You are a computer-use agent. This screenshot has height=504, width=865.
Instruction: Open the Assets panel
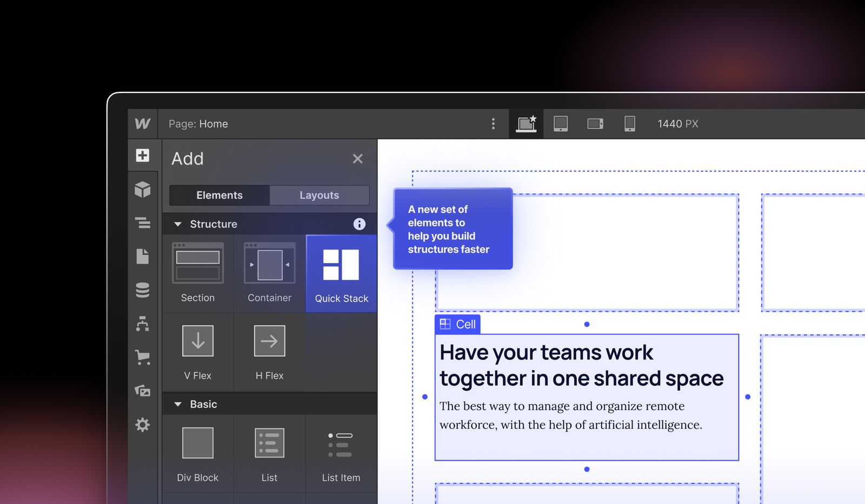[143, 391]
